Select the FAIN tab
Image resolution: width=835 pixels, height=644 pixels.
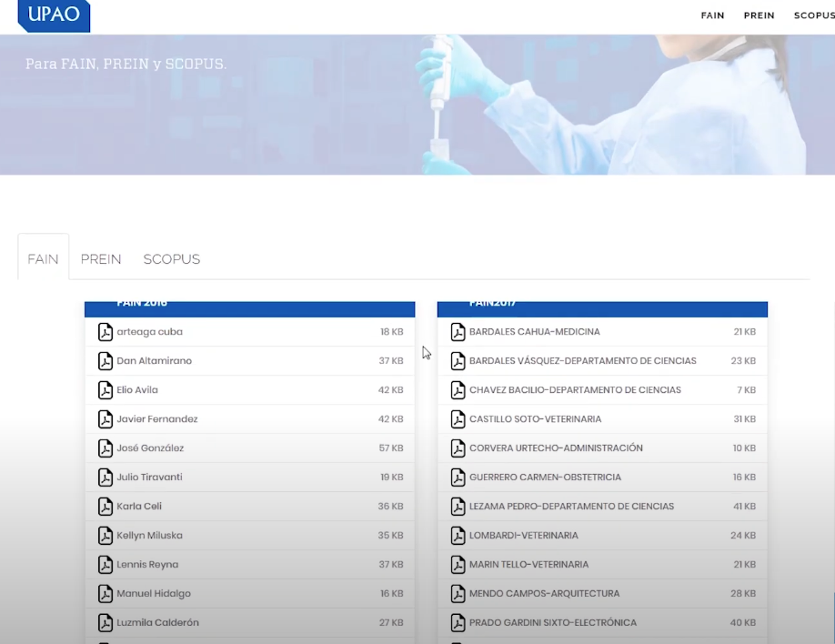click(x=43, y=259)
